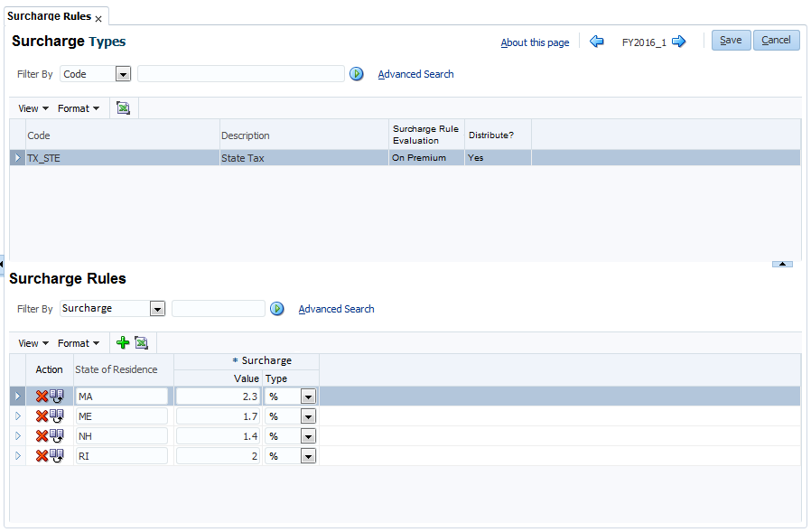
Task: Collapse the Surcharge Types pane splitter arrow
Action: [782, 264]
